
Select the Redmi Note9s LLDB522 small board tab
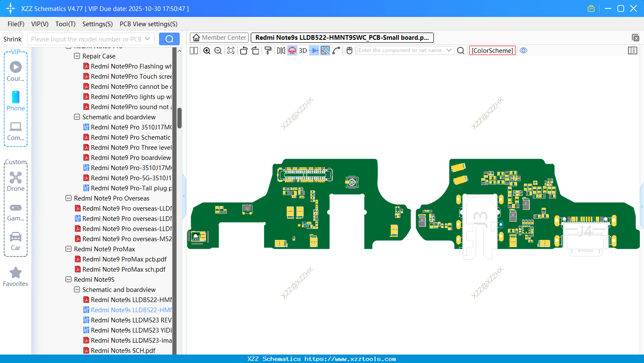(342, 38)
